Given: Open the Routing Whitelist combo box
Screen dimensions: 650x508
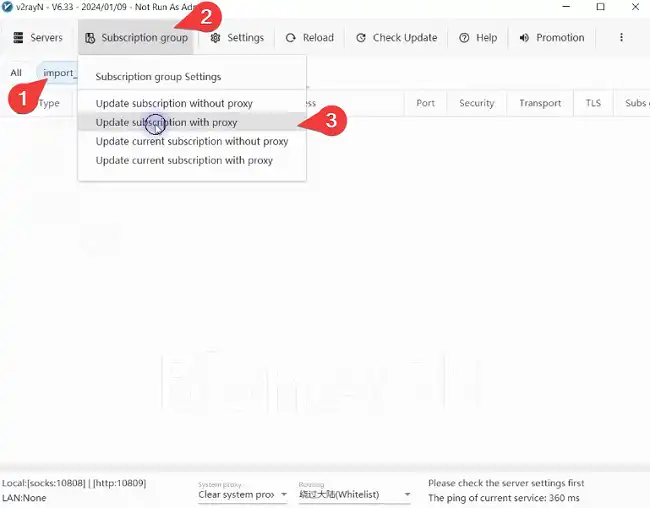Looking at the screenshot, I should (355, 495).
